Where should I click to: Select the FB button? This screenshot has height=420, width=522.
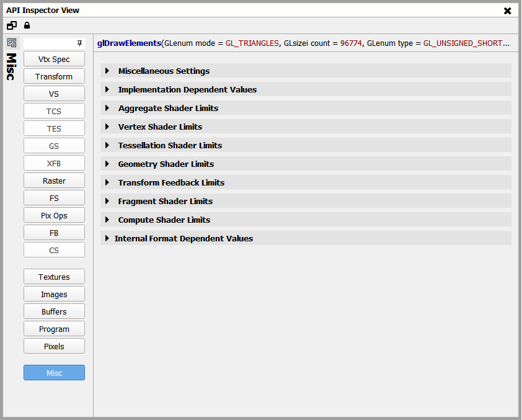point(54,233)
